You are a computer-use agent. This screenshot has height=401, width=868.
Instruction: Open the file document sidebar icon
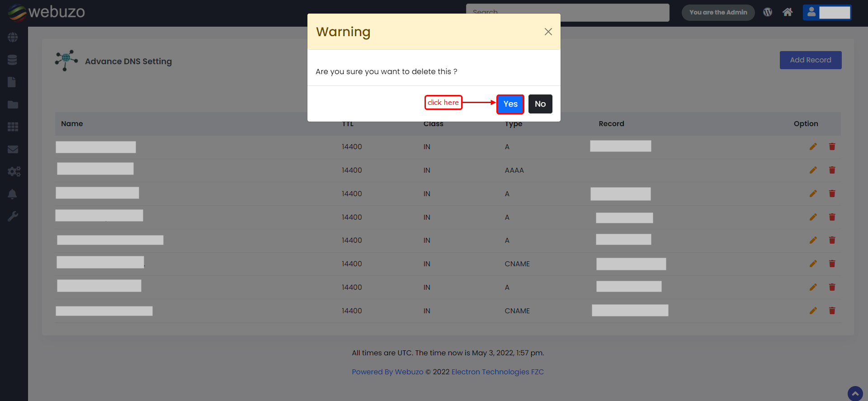coord(12,82)
